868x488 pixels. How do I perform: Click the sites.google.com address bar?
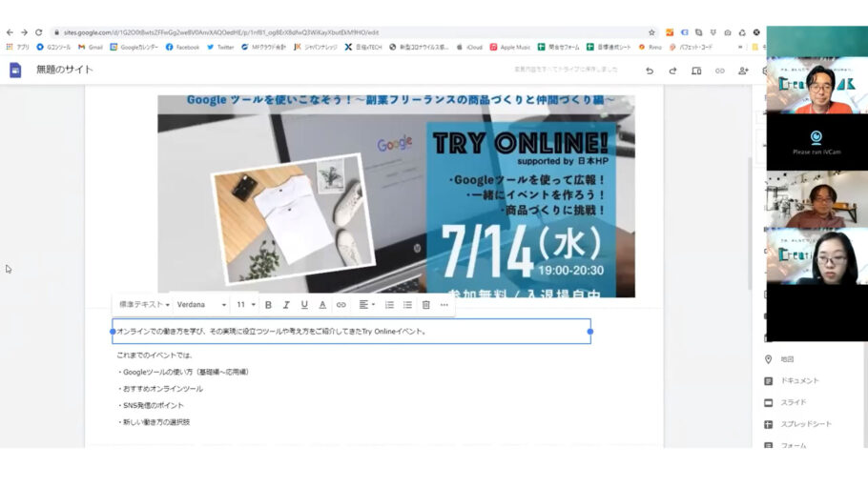tap(354, 32)
